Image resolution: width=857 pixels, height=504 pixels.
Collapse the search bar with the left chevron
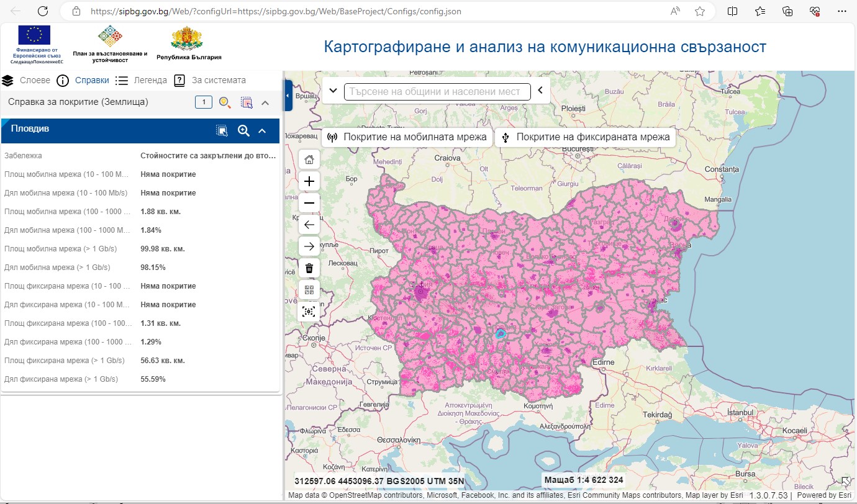[540, 91]
